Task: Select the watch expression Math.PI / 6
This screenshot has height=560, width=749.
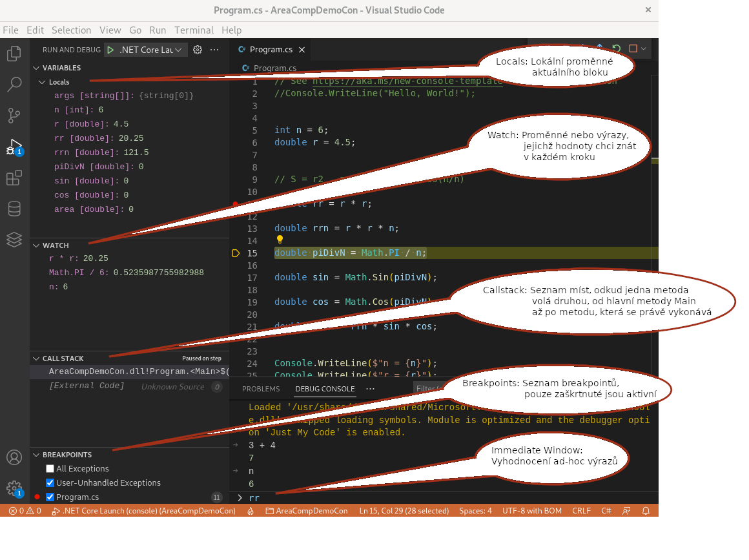Action: (x=129, y=273)
